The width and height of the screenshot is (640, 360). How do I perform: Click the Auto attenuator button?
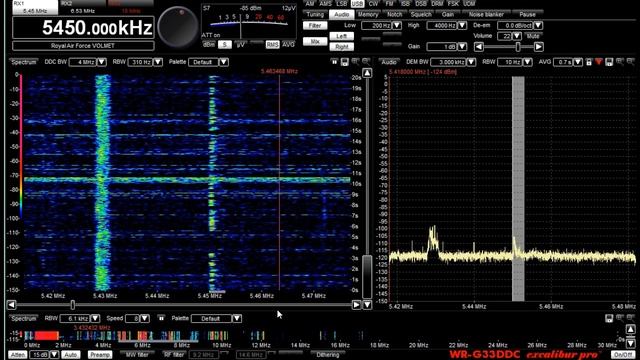pyautogui.click(x=71, y=355)
